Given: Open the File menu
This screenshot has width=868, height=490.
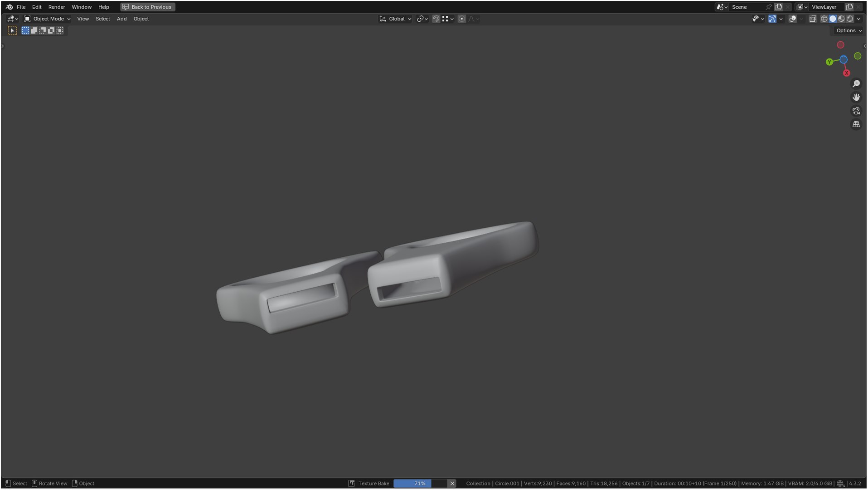Looking at the screenshot, I should (x=21, y=7).
